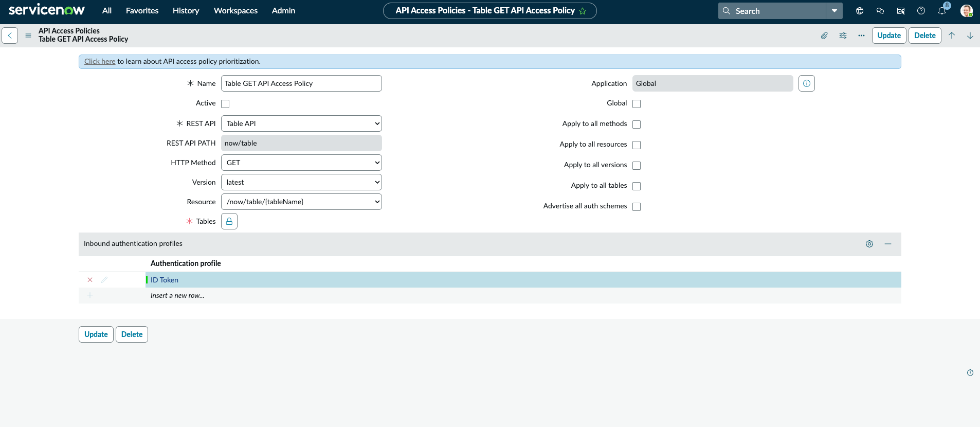The width and height of the screenshot is (980, 427).
Task: Click the REST API PATH field
Action: click(301, 143)
